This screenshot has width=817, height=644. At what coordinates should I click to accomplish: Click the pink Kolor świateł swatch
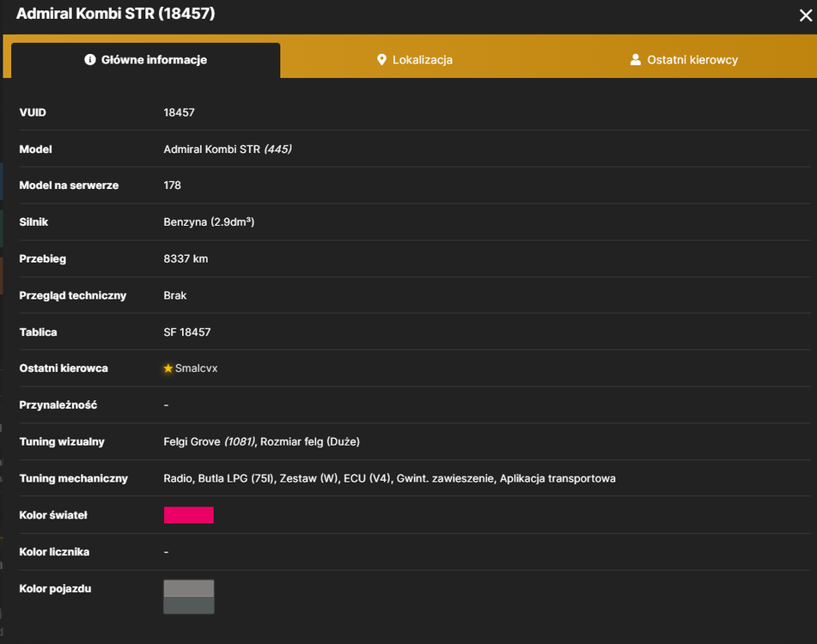click(189, 515)
